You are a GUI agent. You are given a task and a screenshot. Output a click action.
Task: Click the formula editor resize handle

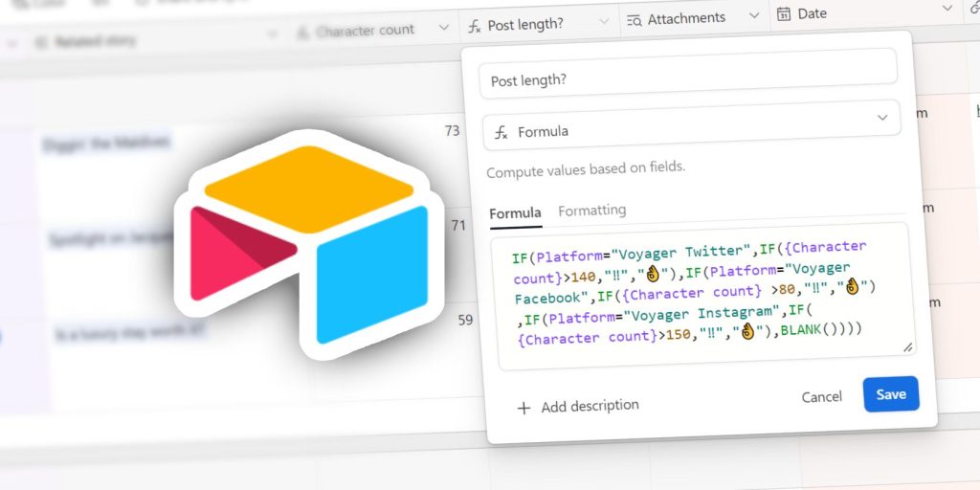[x=907, y=347]
